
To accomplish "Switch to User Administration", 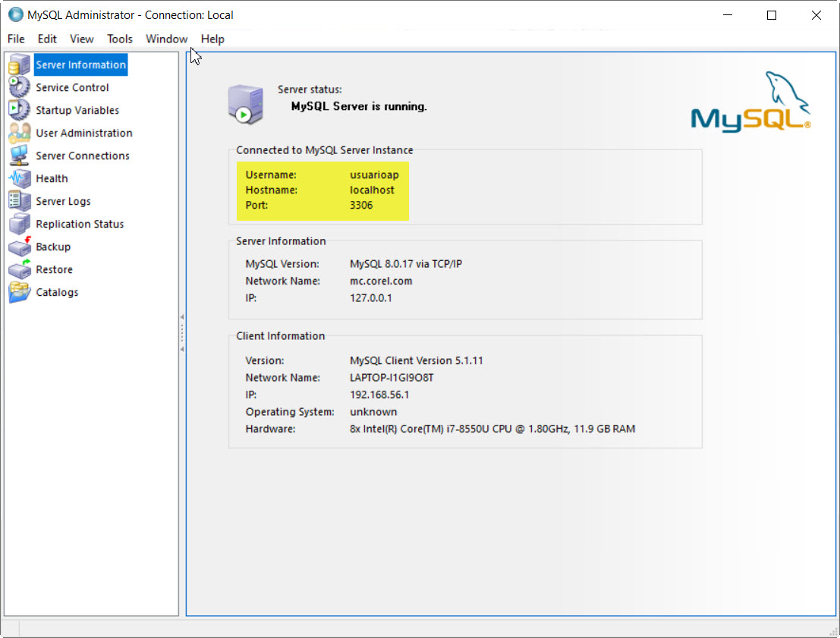I will [84, 133].
